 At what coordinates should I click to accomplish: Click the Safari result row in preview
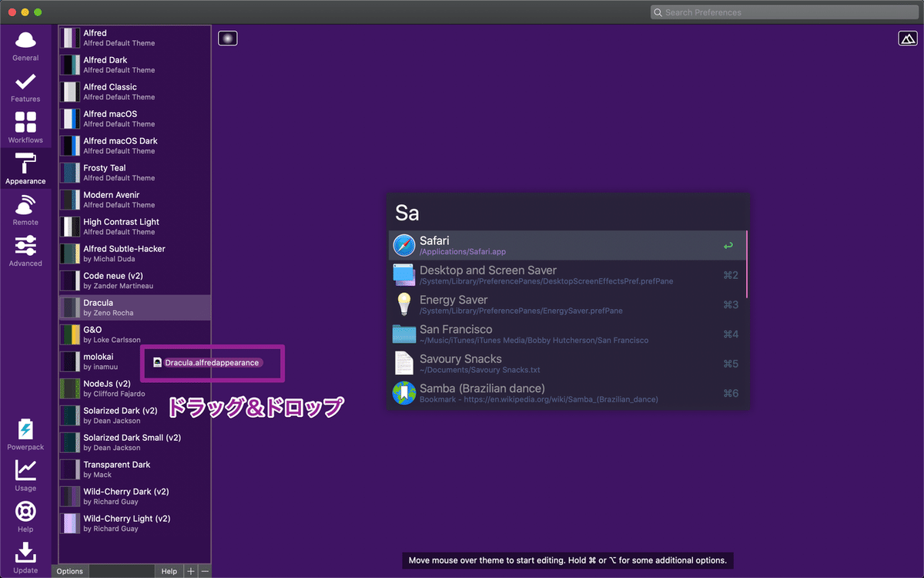567,246
